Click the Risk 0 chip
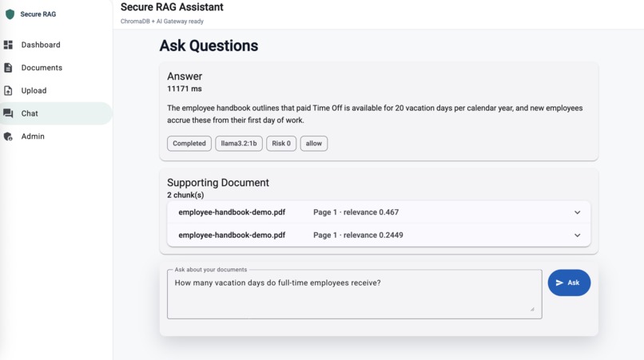Viewport: 644px width, 360px height. pos(281,143)
